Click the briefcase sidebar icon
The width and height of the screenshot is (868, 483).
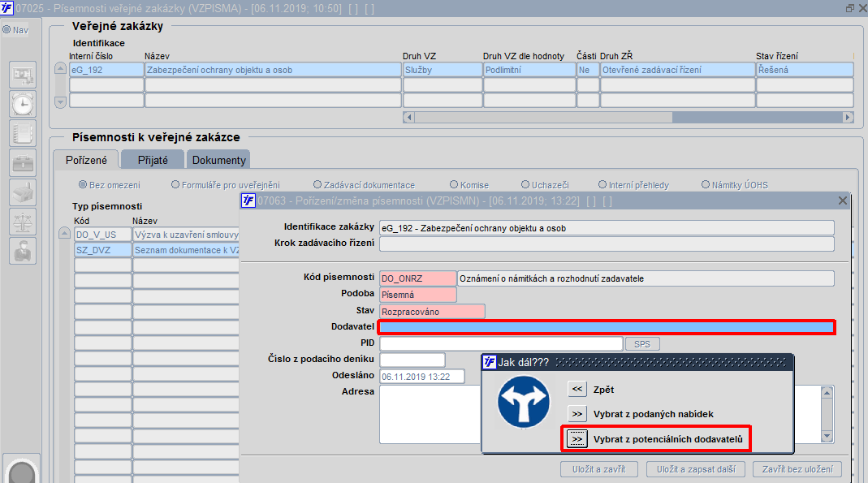(23, 162)
